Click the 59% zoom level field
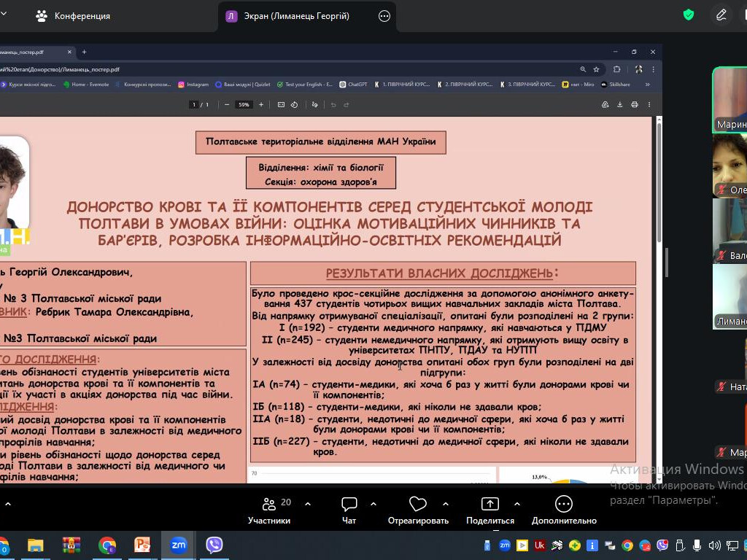Image resolution: width=747 pixels, height=560 pixels. (244, 105)
